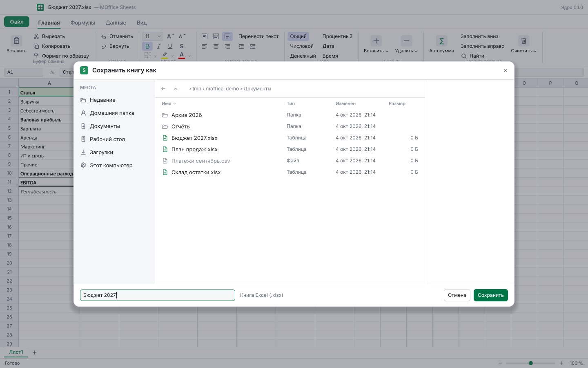Open Загрузки in places sidebar

(114, 153)
